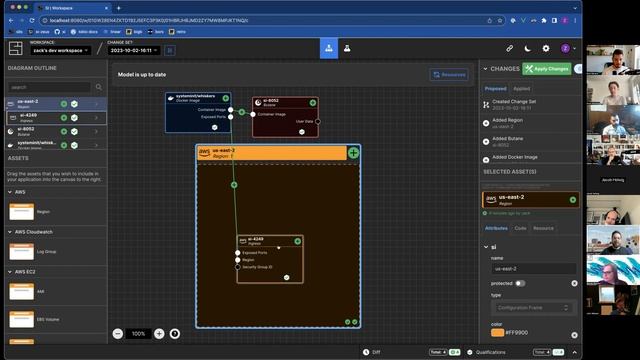
Task: Click the Diff clock icon in status bar
Action: coord(366,352)
